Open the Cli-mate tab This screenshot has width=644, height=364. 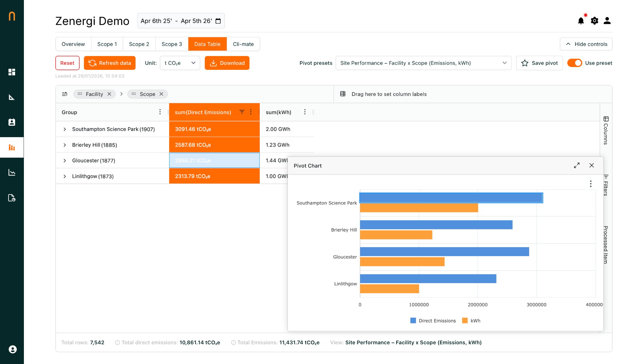[x=243, y=44]
